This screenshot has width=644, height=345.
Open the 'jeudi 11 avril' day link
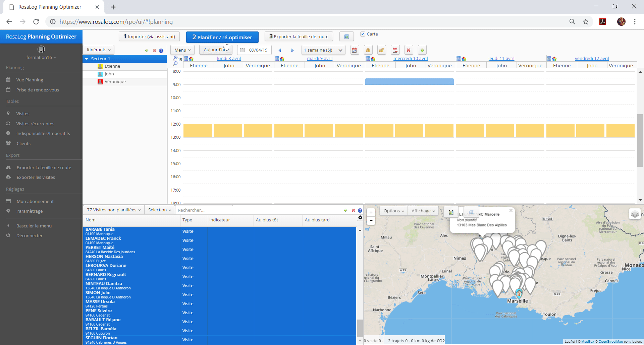pyautogui.click(x=501, y=59)
